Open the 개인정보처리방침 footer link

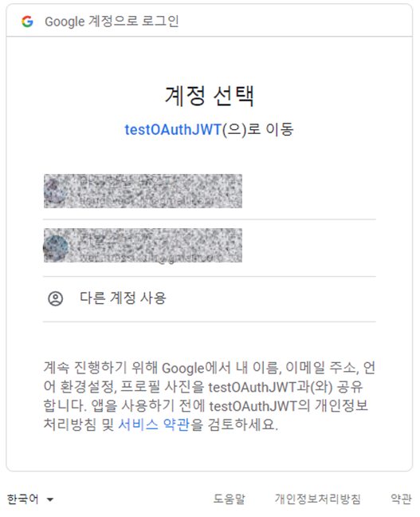click(x=317, y=499)
